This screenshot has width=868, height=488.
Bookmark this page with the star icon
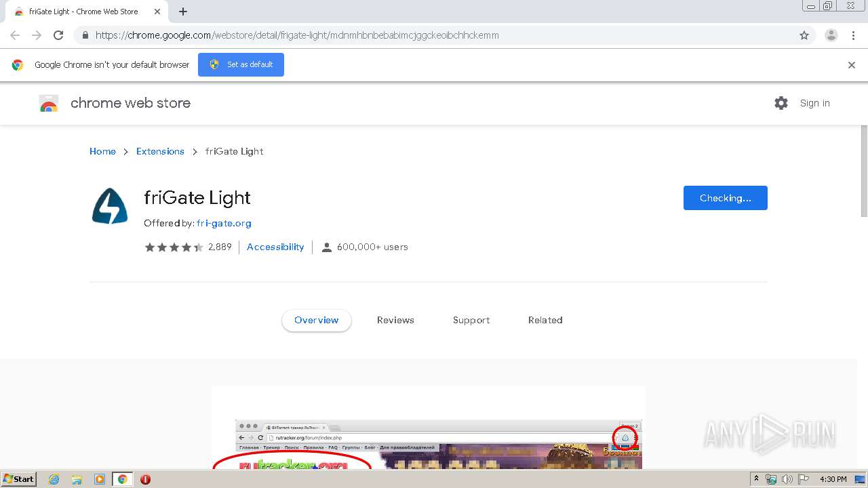point(804,35)
